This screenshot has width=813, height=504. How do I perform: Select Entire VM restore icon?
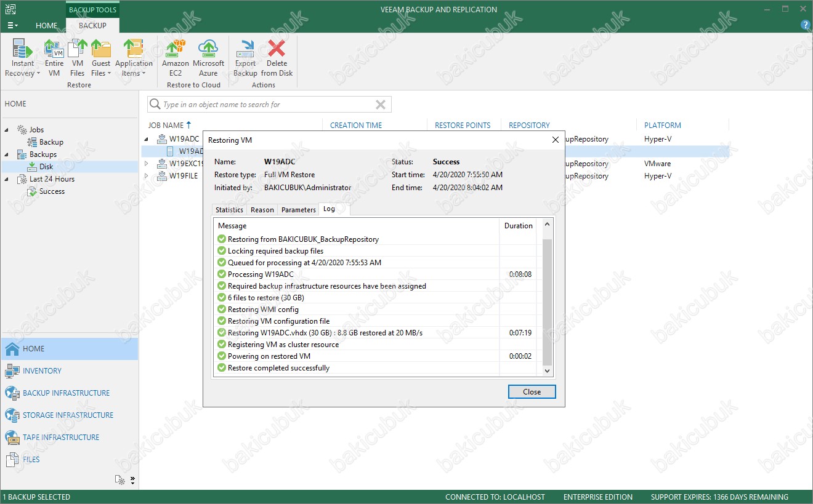[x=54, y=58]
